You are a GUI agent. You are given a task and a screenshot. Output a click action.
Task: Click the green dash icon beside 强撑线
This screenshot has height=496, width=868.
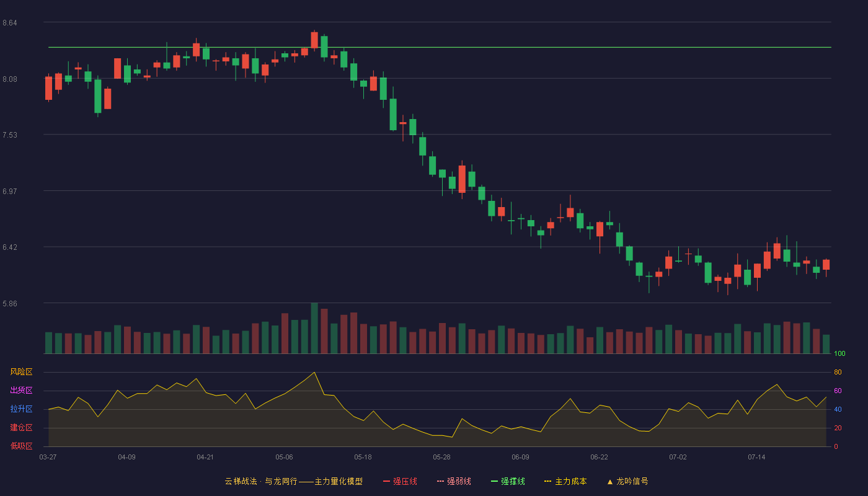(x=494, y=481)
